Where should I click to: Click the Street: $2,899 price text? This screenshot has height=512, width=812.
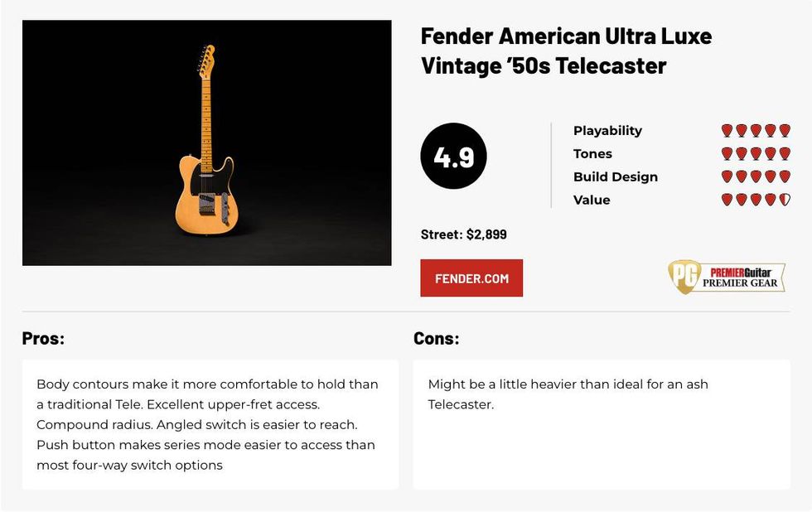[463, 234]
